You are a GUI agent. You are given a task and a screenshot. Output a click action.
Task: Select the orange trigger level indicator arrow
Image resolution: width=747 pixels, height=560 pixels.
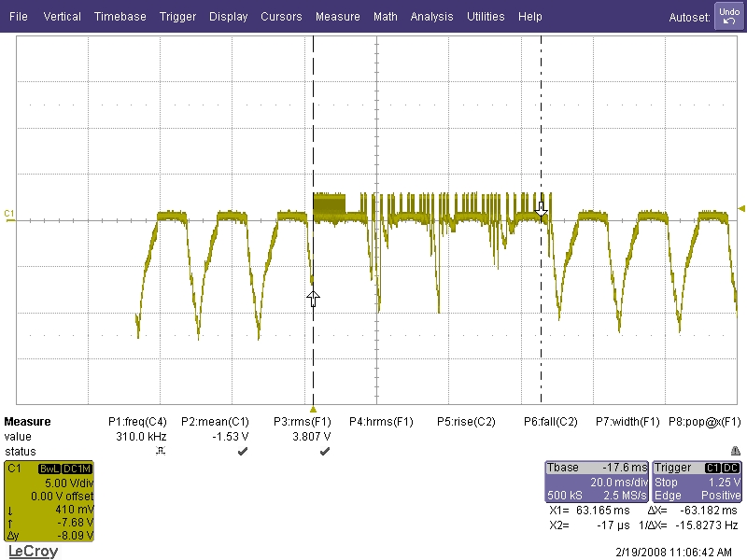pyautogui.click(x=741, y=208)
